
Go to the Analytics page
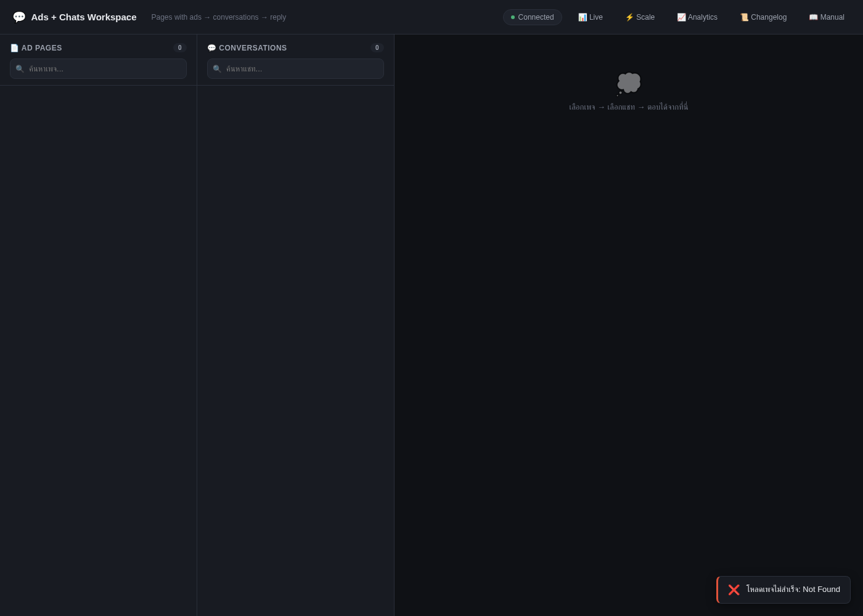697,17
